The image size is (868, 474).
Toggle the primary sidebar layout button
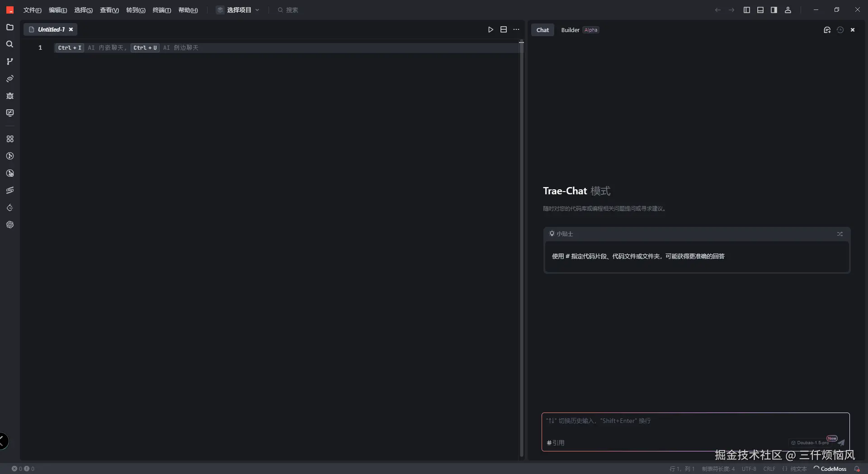(x=747, y=10)
